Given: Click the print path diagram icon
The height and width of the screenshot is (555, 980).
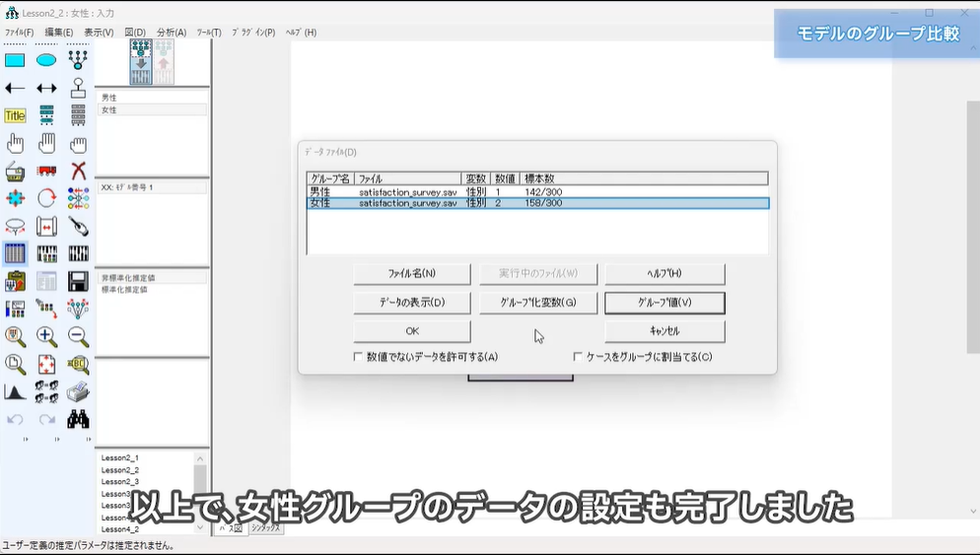Looking at the screenshot, I should tap(78, 392).
